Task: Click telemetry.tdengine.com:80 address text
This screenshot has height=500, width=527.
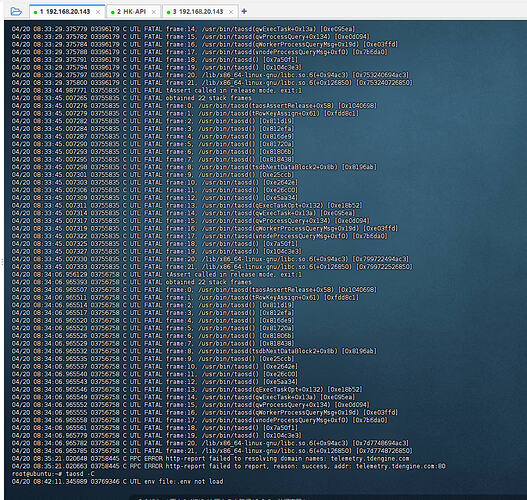Action: click(401, 466)
